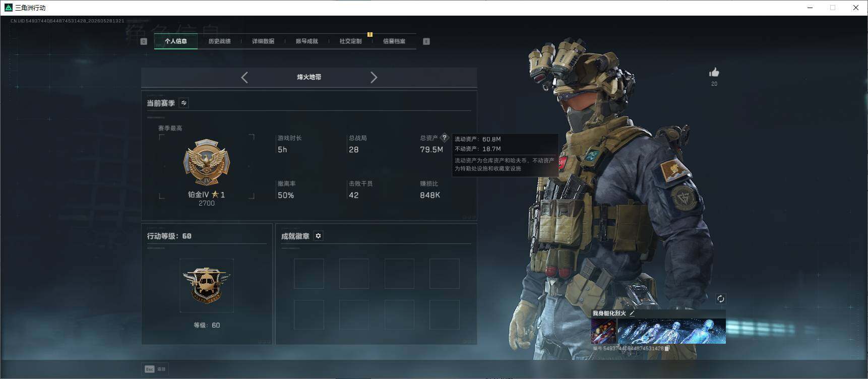Go to previous game mode with left chevron
This screenshot has height=379, width=868.
point(244,77)
